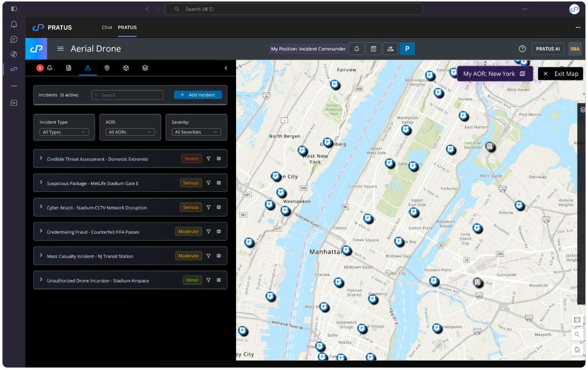Expand Unauthorized Drone Incursion row
This screenshot has width=588, height=370.
[41, 280]
